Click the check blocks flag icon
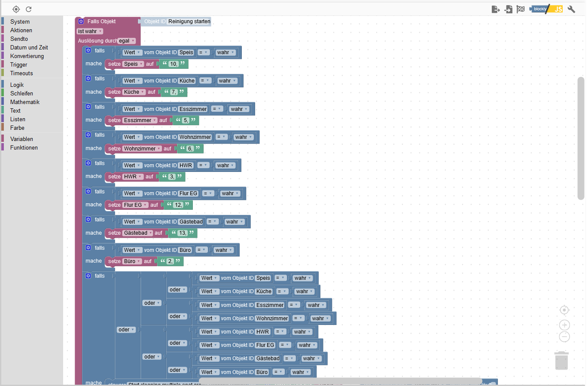Image resolution: width=588 pixels, height=386 pixels. pos(521,9)
